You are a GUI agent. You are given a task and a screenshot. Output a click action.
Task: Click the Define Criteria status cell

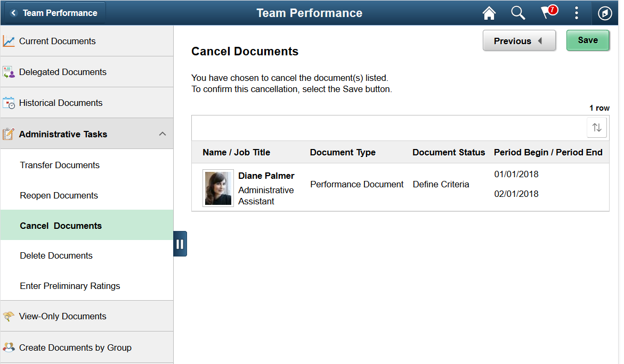(441, 184)
